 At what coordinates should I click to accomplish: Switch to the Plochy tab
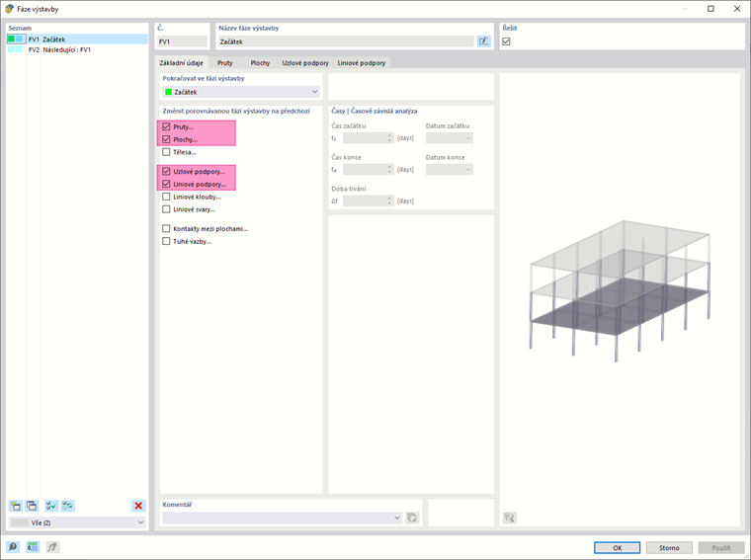(x=260, y=62)
